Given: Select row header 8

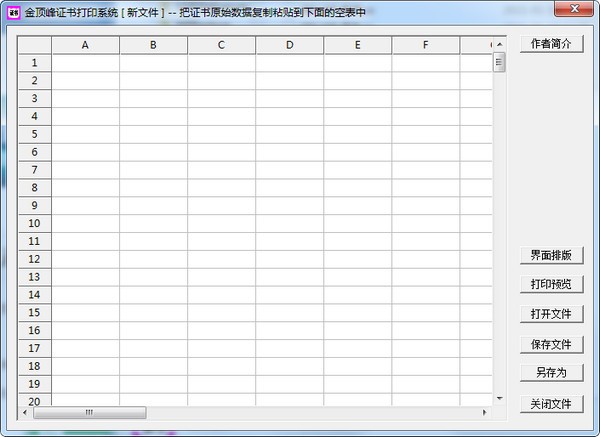Looking at the screenshot, I should (x=35, y=188).
